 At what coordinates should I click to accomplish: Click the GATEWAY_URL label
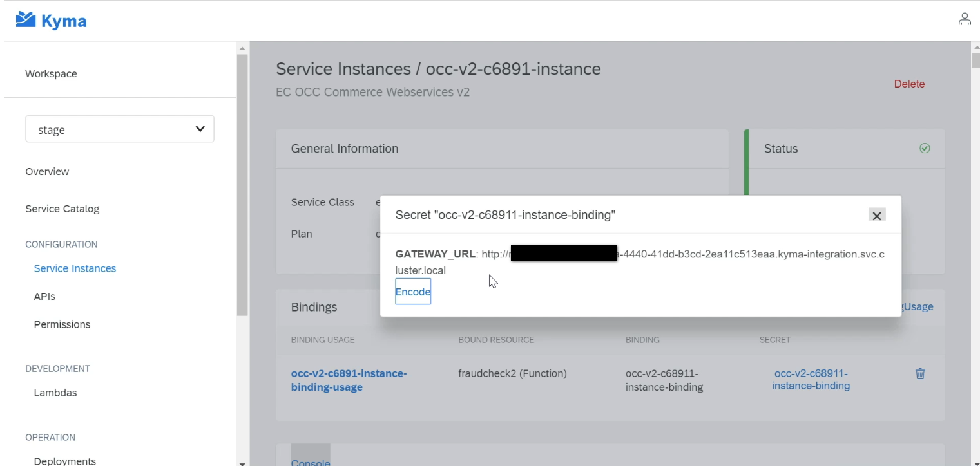pos(436,254)
